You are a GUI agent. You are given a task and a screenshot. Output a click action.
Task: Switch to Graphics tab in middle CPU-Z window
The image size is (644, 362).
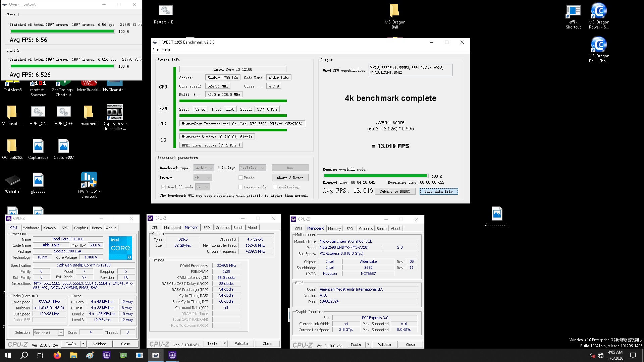coord(223,228)
